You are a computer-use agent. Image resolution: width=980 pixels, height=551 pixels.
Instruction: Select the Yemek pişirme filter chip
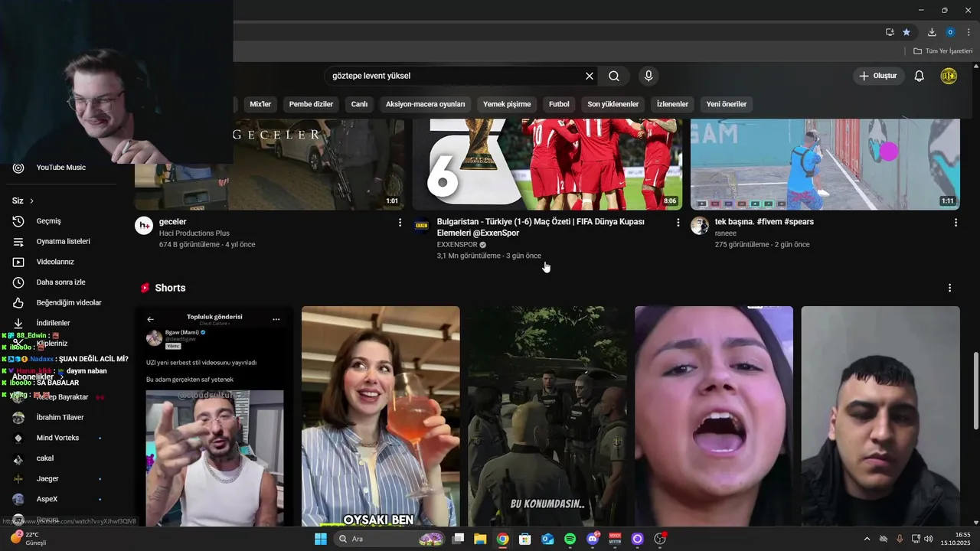[x=507, y=104]
